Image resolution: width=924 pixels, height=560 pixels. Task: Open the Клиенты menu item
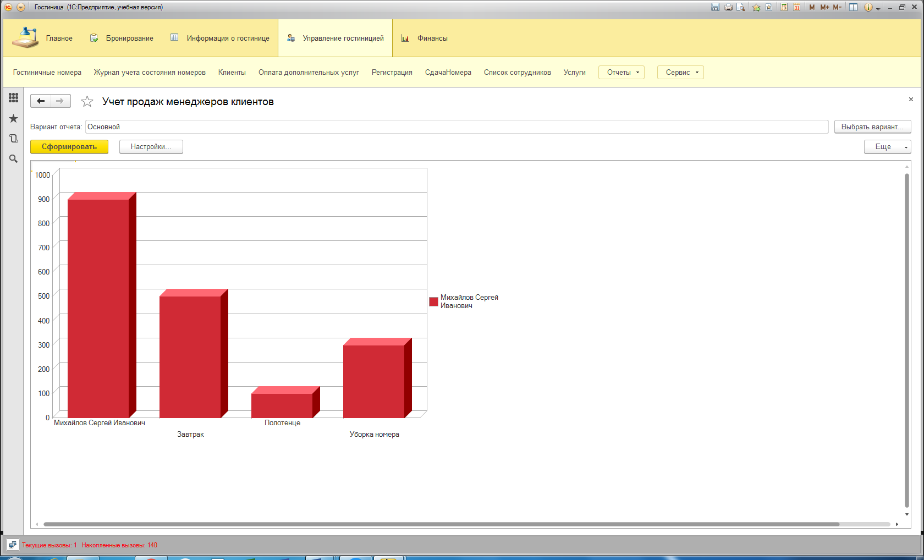[232, 73]
